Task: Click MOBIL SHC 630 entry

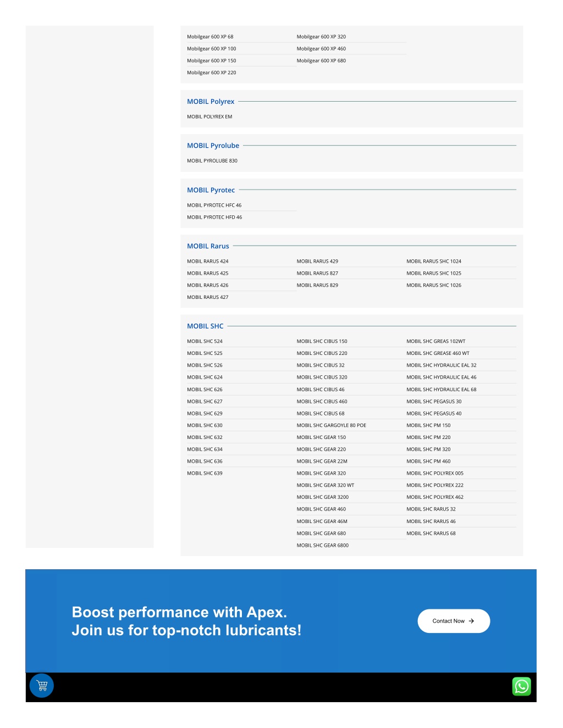Action: coord(205,426)
